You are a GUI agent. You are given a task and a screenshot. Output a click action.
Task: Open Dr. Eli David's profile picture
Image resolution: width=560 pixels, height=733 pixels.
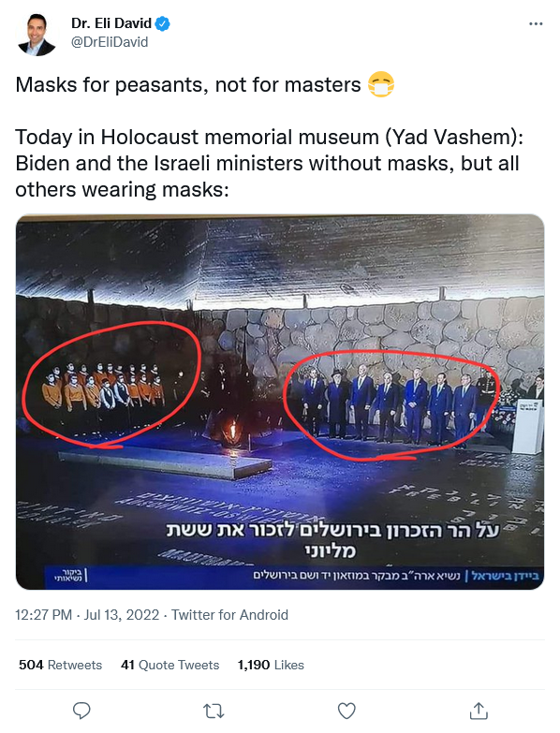[37, 35]
